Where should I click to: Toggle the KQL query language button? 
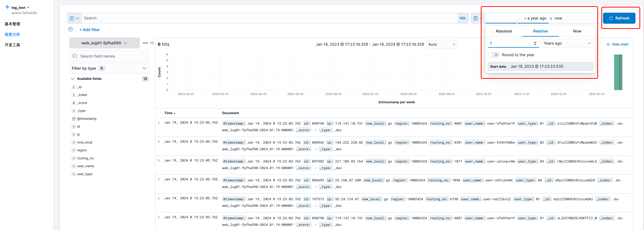pyautogui.click(x=463, y=18)
